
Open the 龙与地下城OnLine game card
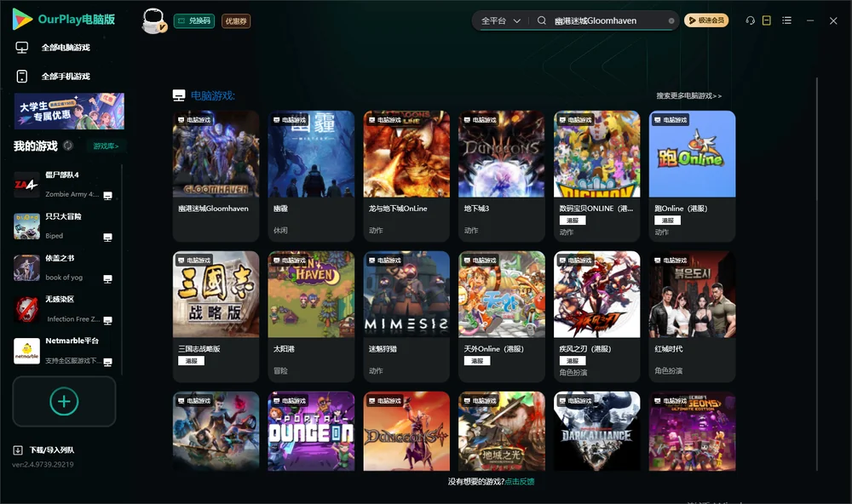coord(406,176)
